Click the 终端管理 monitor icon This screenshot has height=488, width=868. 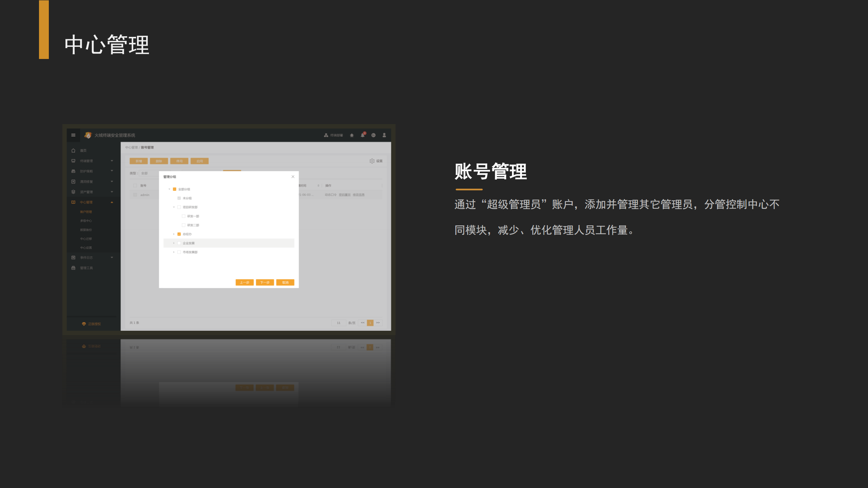pos(73,161)
